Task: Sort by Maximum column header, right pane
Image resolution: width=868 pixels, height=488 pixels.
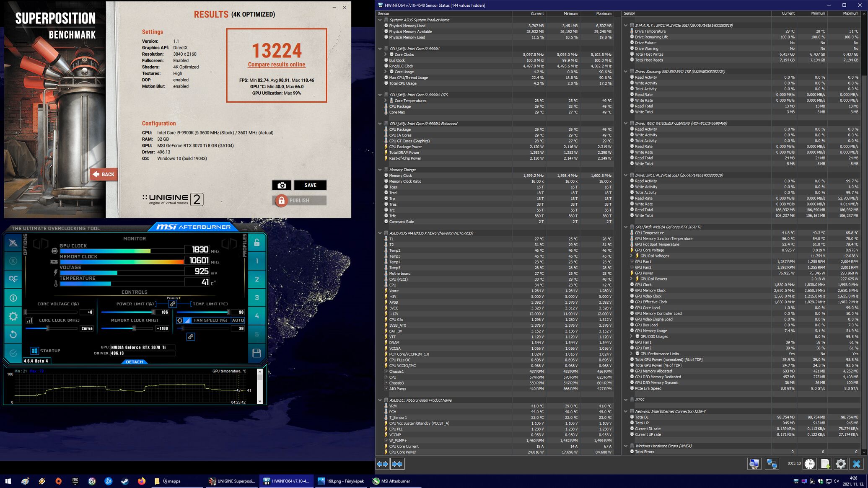Action: coord(843,13)
